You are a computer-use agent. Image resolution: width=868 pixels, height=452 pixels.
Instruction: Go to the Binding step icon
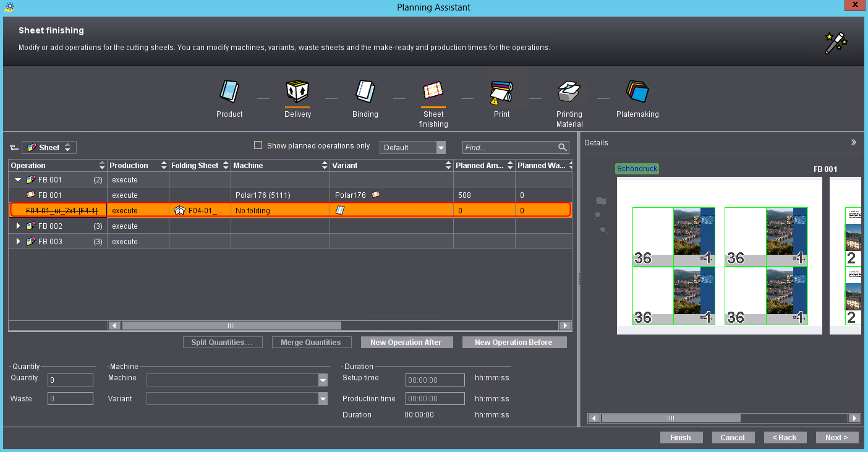[x=365, y=92]
